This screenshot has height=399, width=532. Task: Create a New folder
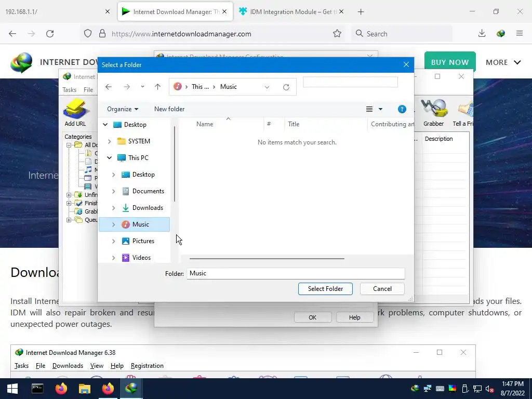(x=169, y=109)
